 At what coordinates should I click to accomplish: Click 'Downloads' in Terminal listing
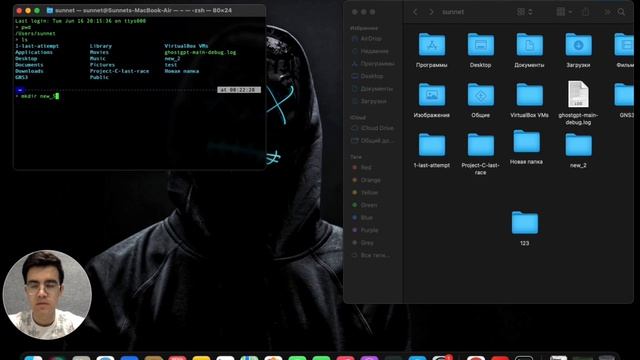[29, 71]
